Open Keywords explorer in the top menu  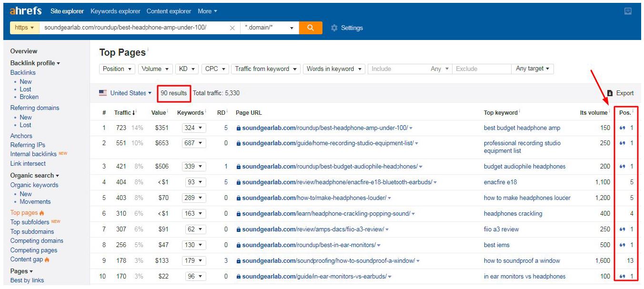[x=115, y=11]
